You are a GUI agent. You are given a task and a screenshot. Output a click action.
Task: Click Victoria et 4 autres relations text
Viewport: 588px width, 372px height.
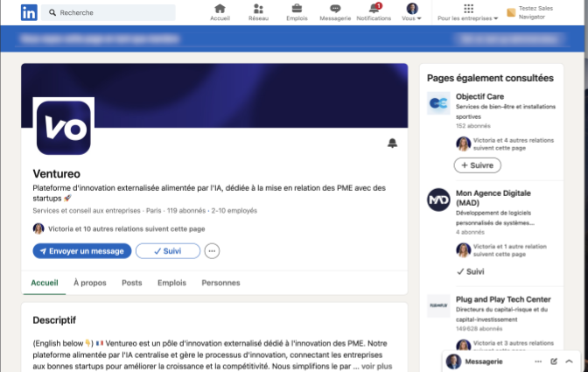coord(513,144)
